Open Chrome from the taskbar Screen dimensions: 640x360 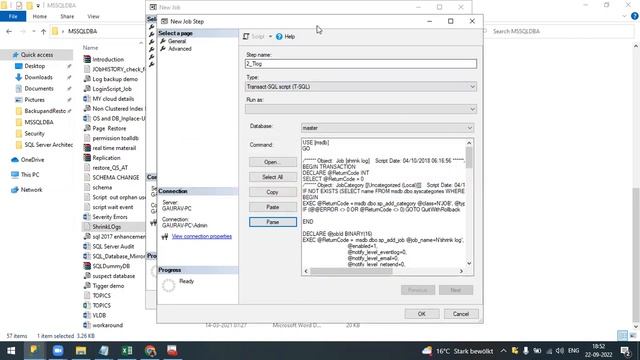[150, 351]
